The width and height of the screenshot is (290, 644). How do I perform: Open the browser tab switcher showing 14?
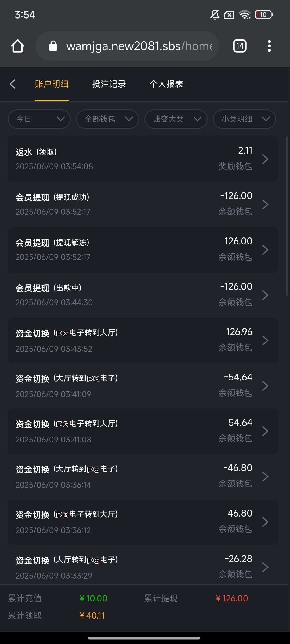(240, 46)
